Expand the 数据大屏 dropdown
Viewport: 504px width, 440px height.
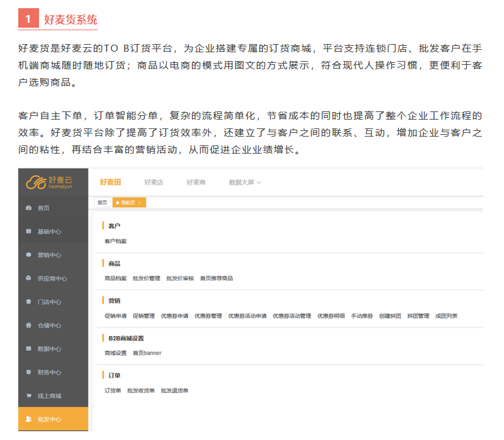[245, 183]
